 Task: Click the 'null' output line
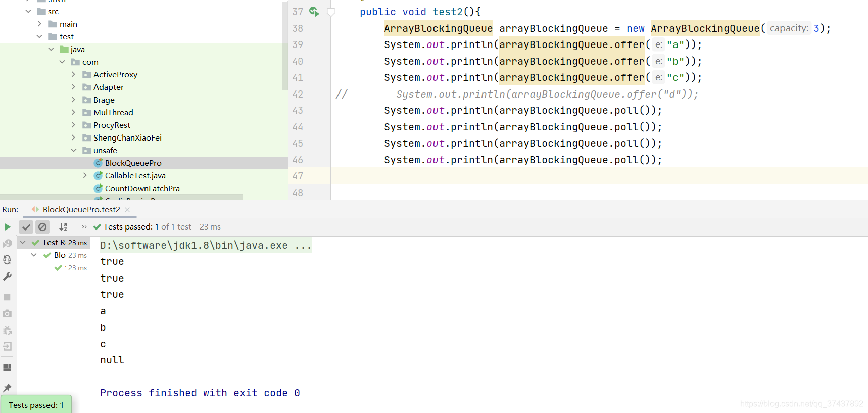coord(112,360)
